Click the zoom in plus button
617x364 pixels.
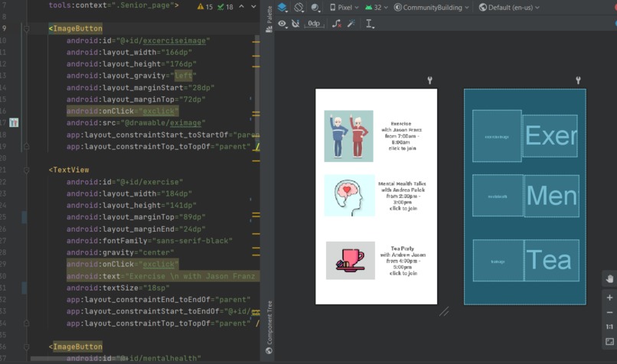[x=609, y=297]
